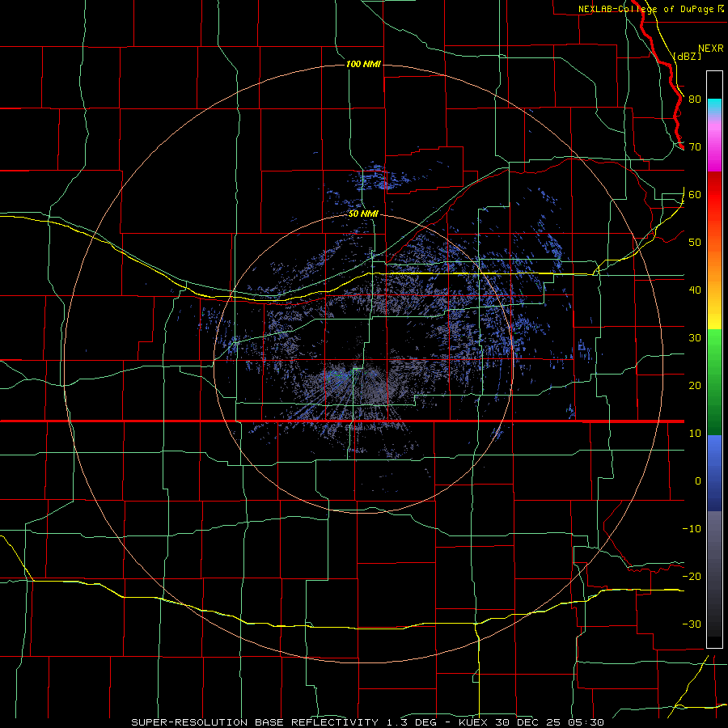Click the NEXR label above the color scale
The width and height of the screenshot is (728, 728).
click(x=711, y=49)
